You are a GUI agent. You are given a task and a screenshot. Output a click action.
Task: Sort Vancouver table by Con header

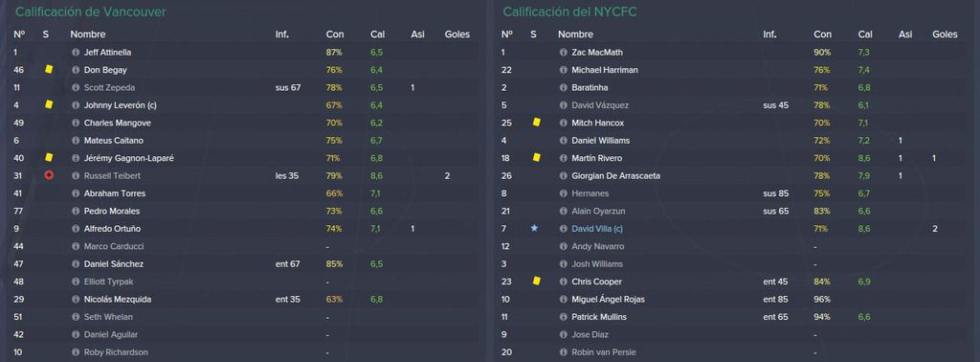(334, 34)
